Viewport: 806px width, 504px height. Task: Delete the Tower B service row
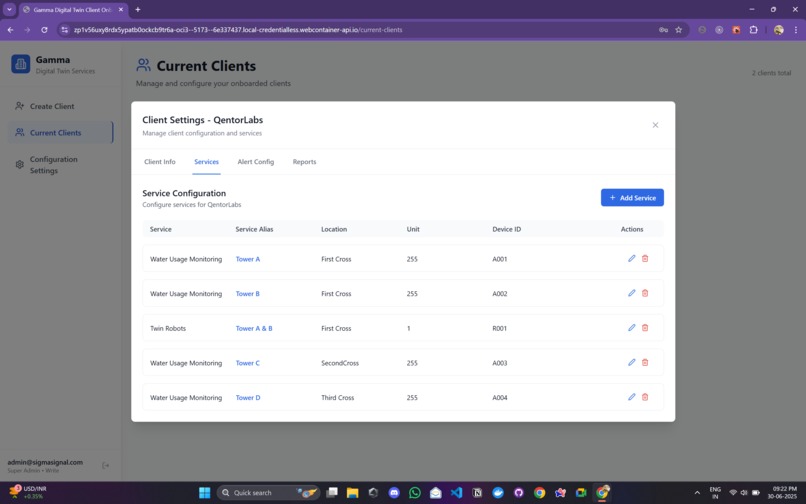(645, 293)
